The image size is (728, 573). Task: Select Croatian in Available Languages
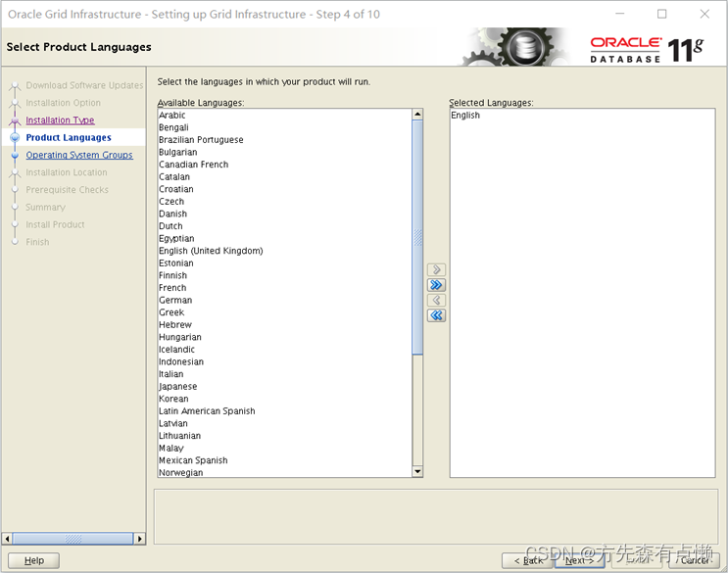284,189
